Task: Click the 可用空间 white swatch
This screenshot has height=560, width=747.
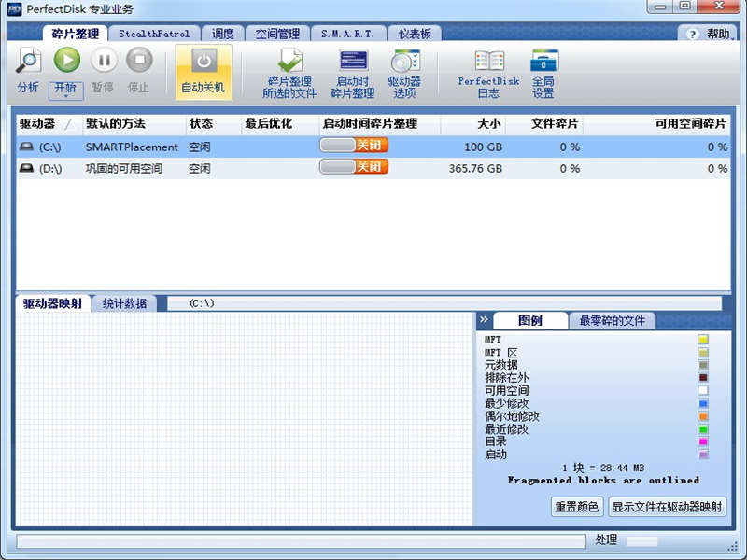Action: (x=703, y=390)
